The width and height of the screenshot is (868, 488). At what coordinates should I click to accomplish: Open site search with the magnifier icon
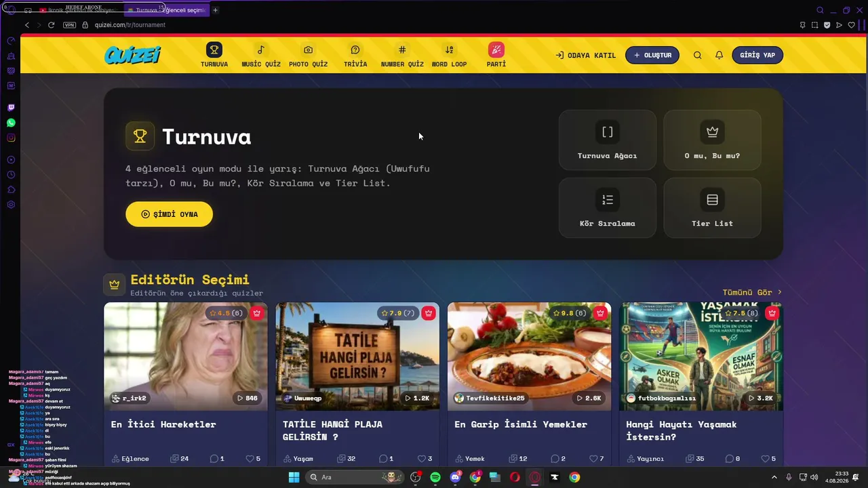click(x=697, y=56)
